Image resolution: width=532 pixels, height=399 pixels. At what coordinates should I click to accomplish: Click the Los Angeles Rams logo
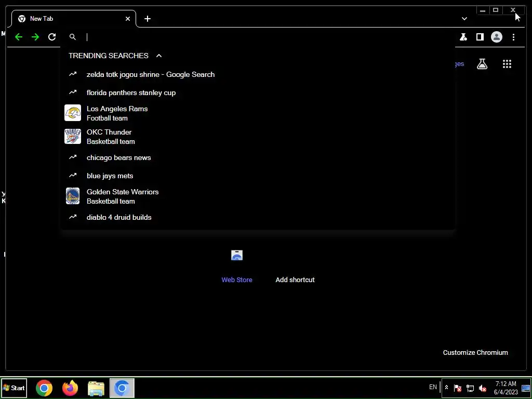click(73, 113)
